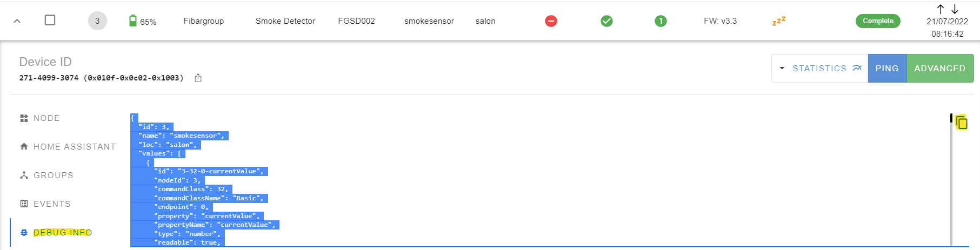The height and width of the screenshot is (250, 980).
Task: Open the Statistics dropdown caret
Action: [x=782, y=69]
